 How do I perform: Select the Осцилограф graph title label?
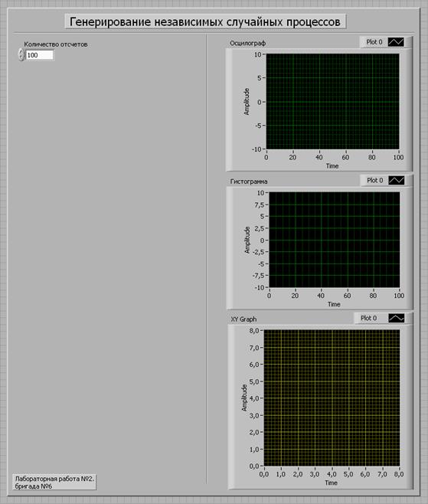click(248, 43)
